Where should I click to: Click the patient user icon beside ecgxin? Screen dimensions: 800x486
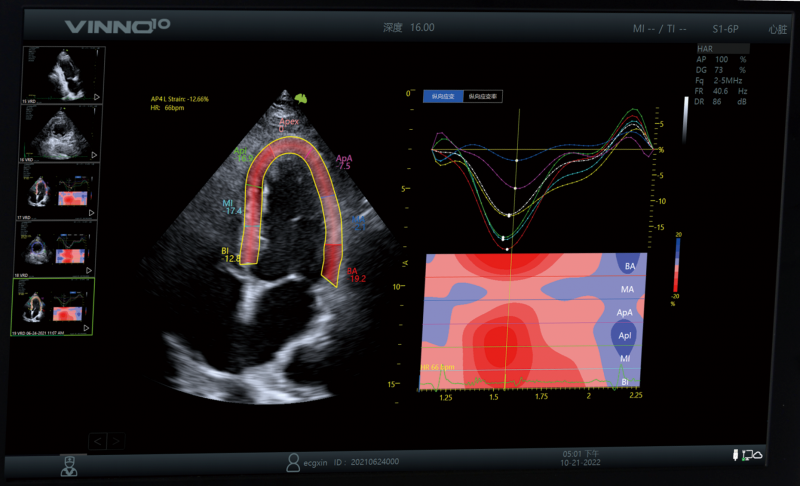tap(293, 462)
